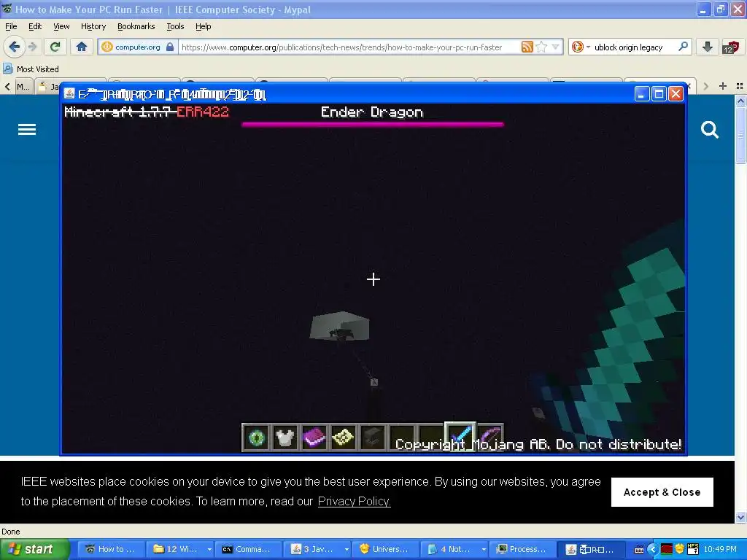This screenshot has width=747, height=560.
Task: Switch to Command Prompt taskbar button
Action: click(x=248, y=549)
